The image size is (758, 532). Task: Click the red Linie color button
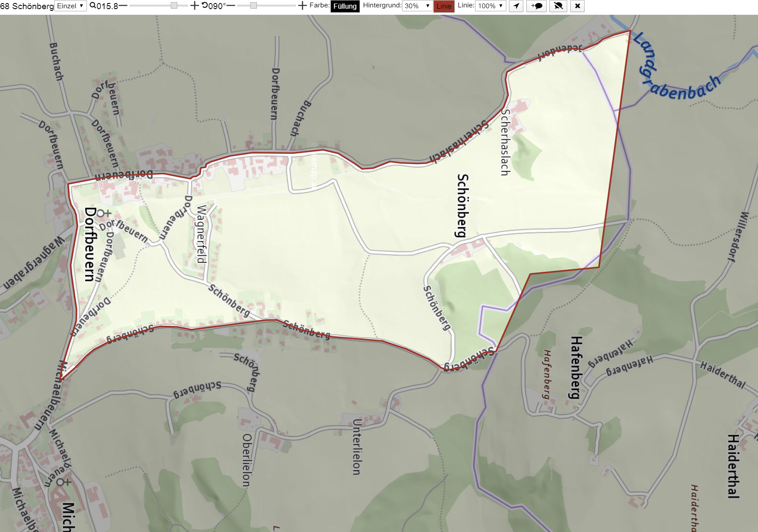tap(444, 6)
